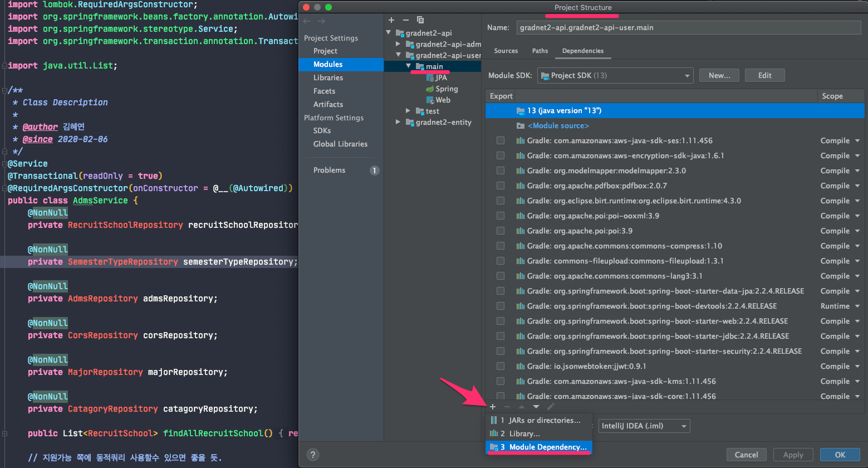Check export box for commons-compress:1.10

(x=501, y=246)
